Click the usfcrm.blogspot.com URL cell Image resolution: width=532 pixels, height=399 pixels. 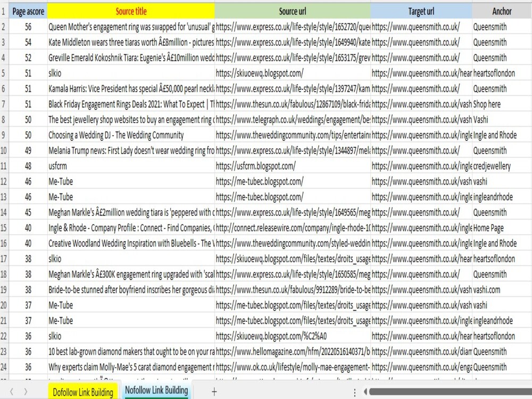(293, 166)
